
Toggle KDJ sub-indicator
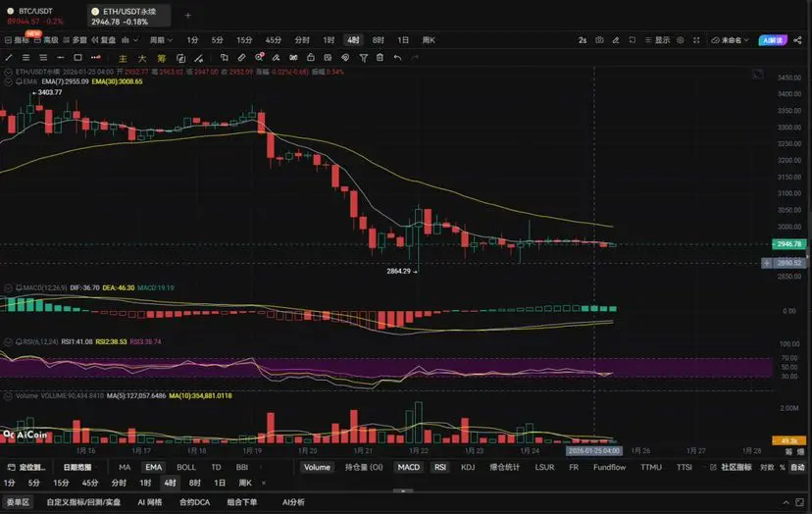coord(468,467)
